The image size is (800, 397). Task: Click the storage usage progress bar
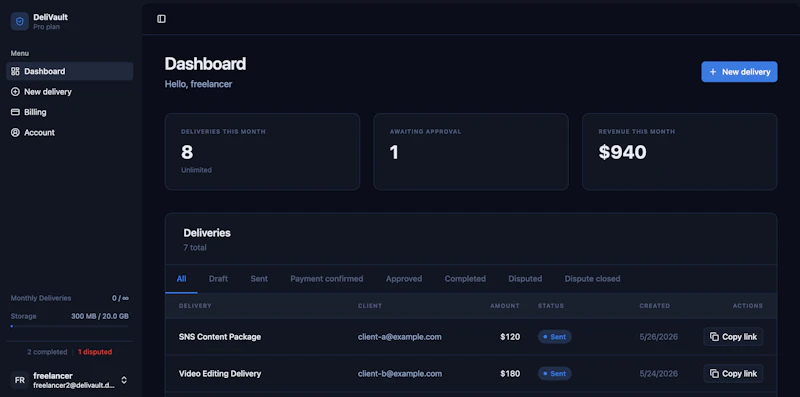[x=69, y=326]
